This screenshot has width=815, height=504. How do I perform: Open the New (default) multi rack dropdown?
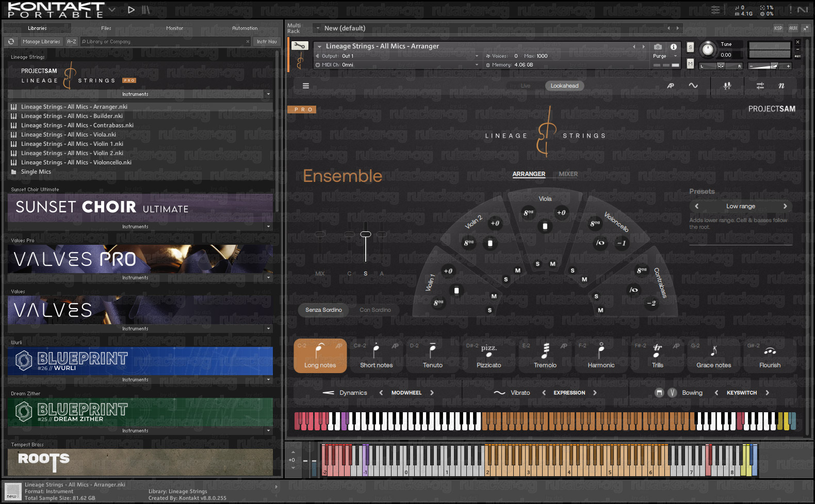pyautogui.click(x=318, y=28)
